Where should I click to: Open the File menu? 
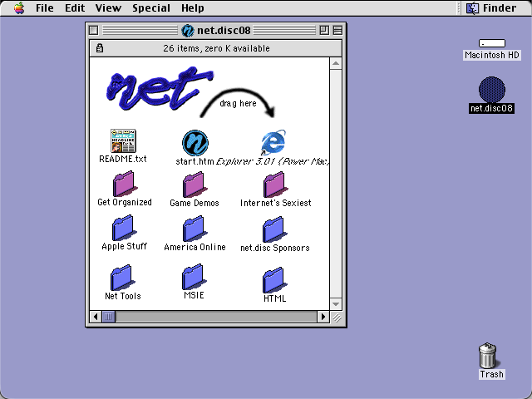44,7
